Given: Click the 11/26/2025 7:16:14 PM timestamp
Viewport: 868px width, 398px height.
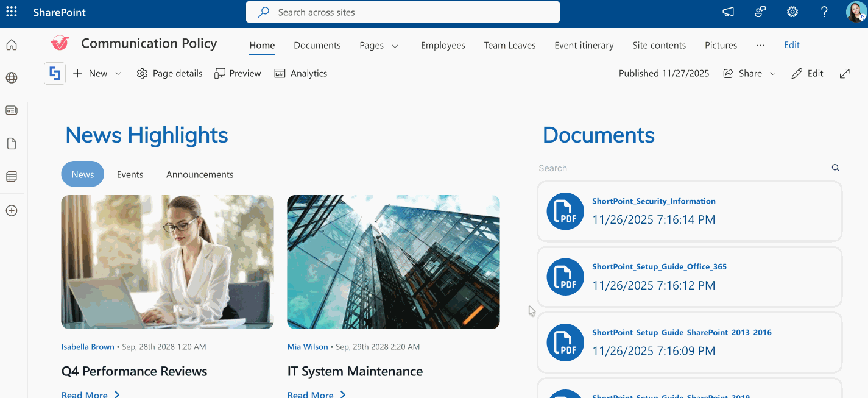Looking at the screenshot, I should point(654,219).
